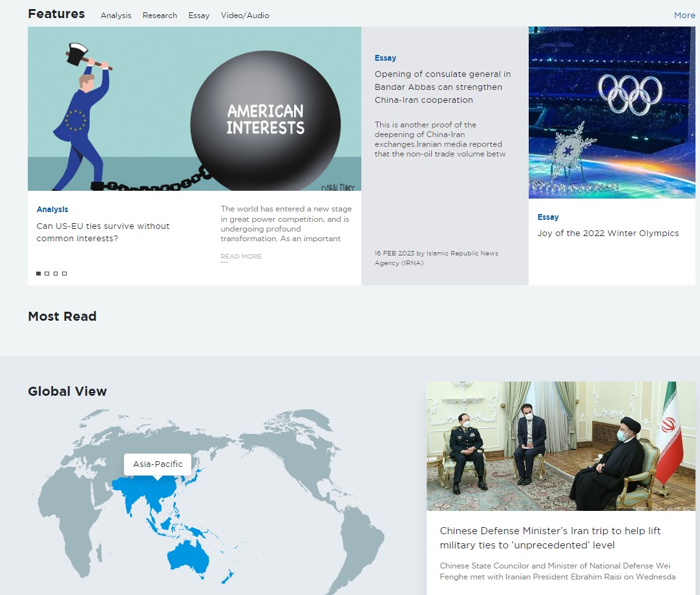Open the Iran meeting photo thumbnail
The image size is (700, 595).
click(x=561, y=446)
